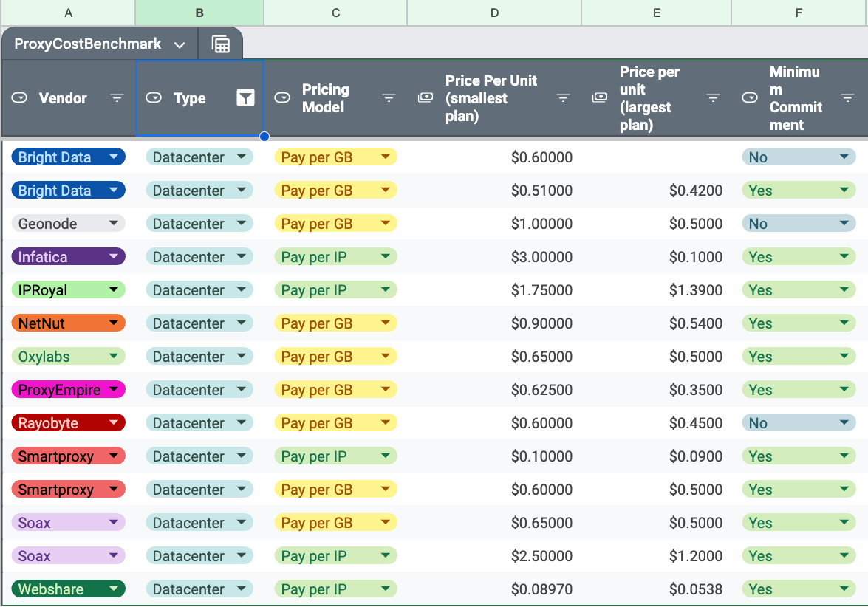Image resolution: width=868 pixels, height=607 pixels.
Task: Open the Minimum Commitment column filter icon
Action: 847,98
